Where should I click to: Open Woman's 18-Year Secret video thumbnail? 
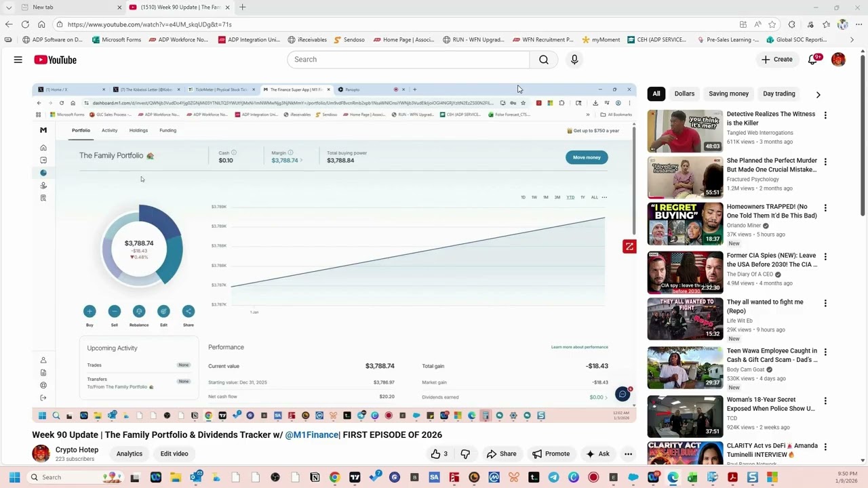point(685,416)
